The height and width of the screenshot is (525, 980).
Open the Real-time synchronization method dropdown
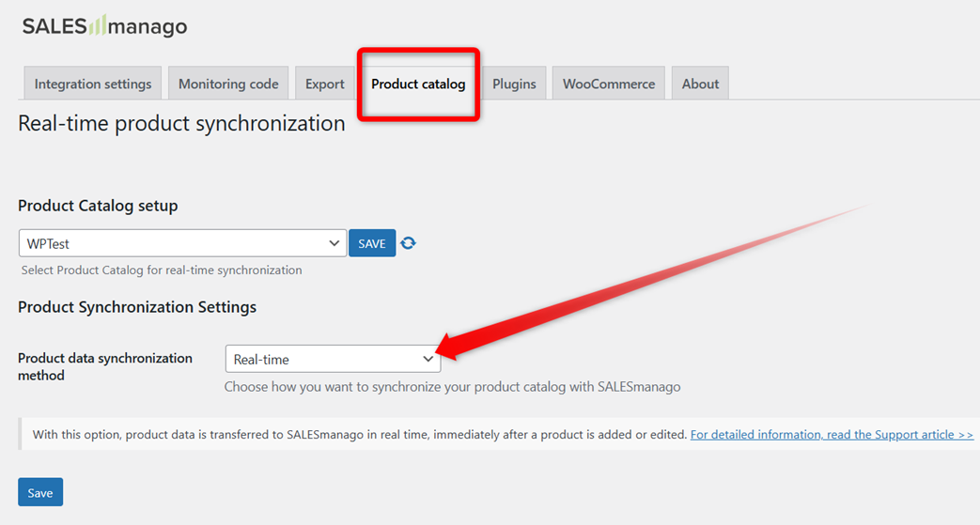click(334, 359)
